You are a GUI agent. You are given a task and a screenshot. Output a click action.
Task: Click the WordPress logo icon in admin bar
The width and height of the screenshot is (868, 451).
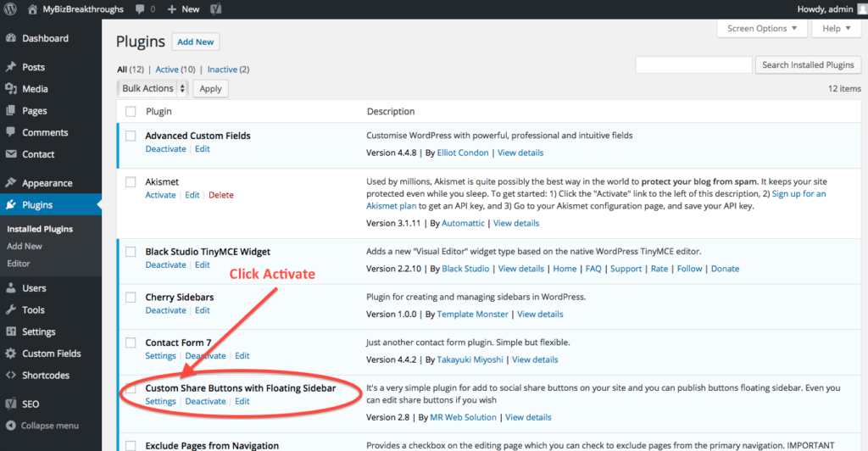pyautogui.click(x=11, y=9)
